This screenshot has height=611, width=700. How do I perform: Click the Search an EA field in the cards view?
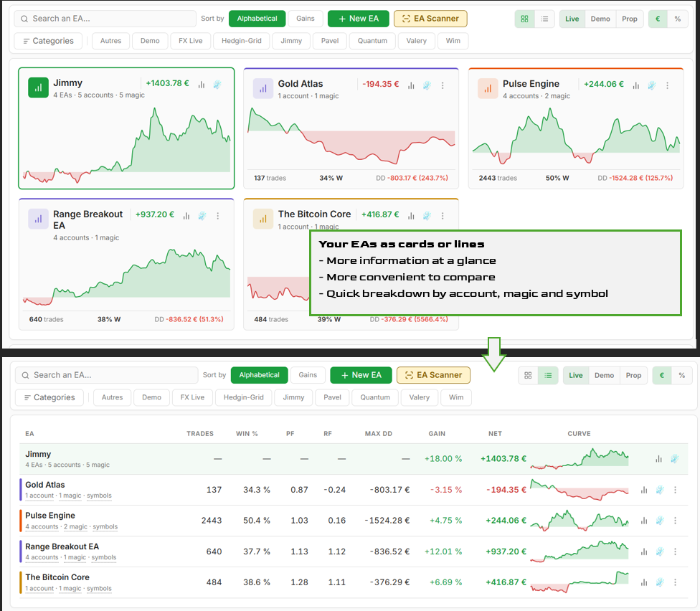click(x=105, y=19)
